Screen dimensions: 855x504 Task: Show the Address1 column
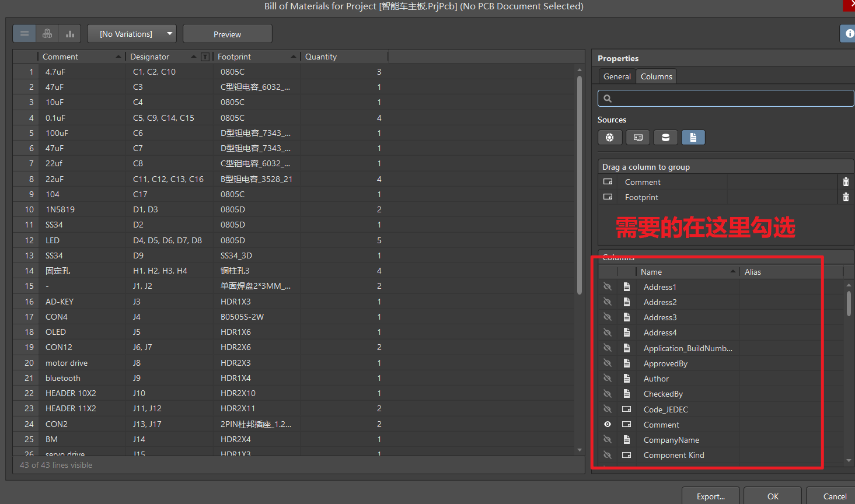(x=608, y=287)
